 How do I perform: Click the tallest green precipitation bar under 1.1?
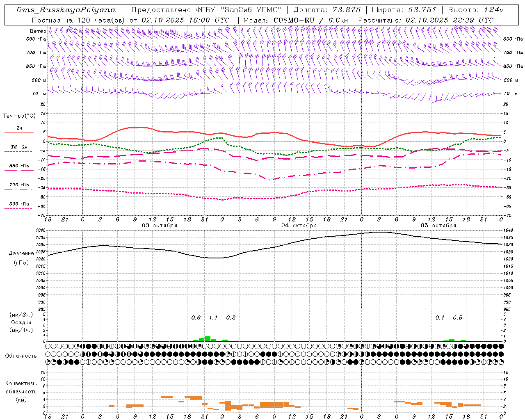[208, 339]
